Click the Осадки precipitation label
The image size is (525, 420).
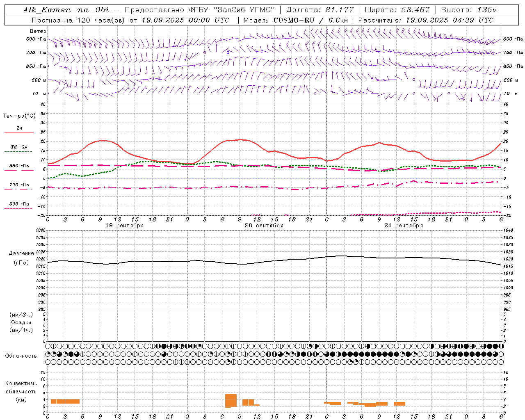21,322
